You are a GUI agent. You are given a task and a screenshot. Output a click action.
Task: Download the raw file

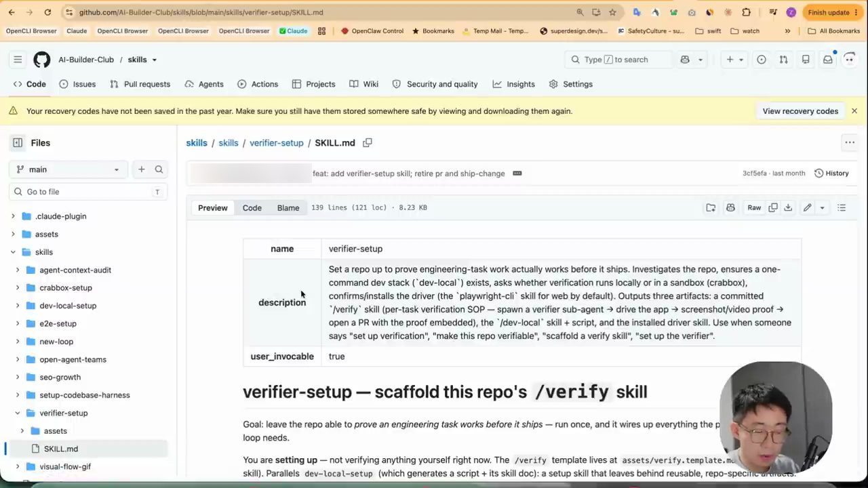click(x=788, y=208)
